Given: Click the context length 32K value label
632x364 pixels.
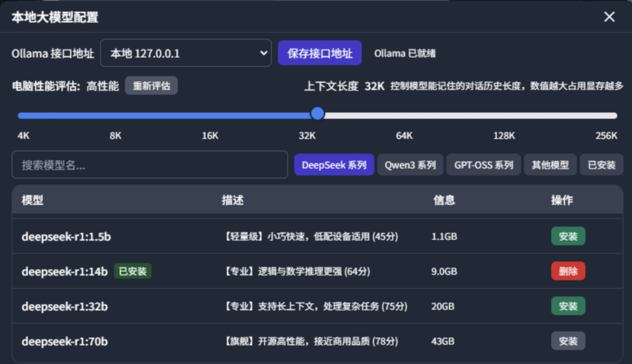Looking at the screenshot, I should coord(375,86).
